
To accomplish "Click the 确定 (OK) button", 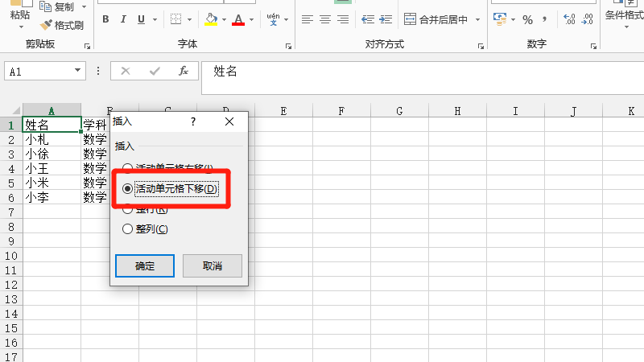I will pos(145,266).
